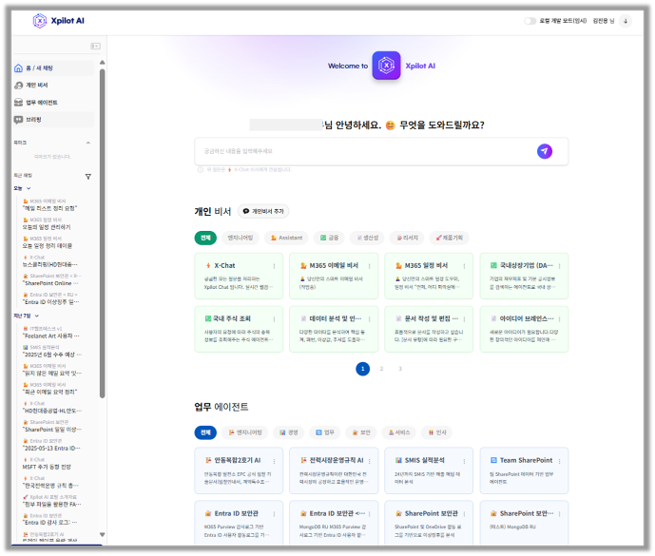Screen dimensions: 655x556
Task: Click the 전력시장운영규칙 AI card icon
Action: tap(303, 460)
